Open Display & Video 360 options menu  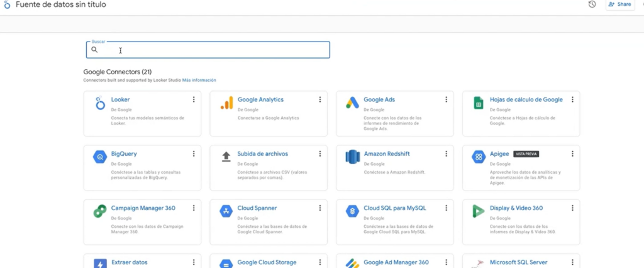click(572, 208)
